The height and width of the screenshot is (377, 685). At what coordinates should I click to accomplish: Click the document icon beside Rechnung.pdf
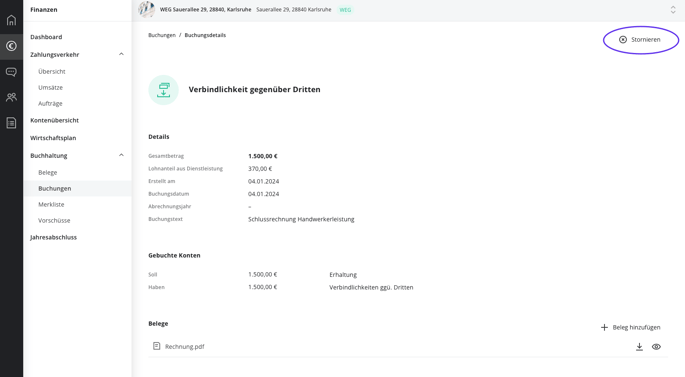coord(156,346)
